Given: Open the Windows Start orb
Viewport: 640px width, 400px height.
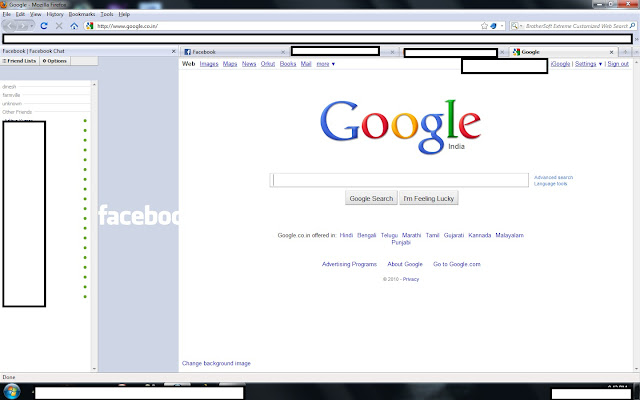Looking at the screenshot, I should 11,391.
